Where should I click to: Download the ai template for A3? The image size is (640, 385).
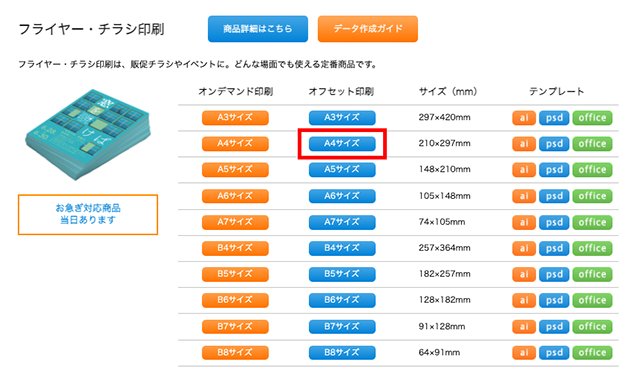coord(524,118)
